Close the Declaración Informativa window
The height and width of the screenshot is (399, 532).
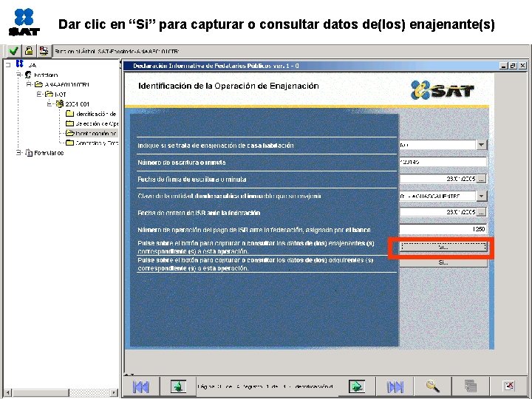point(523,66)
